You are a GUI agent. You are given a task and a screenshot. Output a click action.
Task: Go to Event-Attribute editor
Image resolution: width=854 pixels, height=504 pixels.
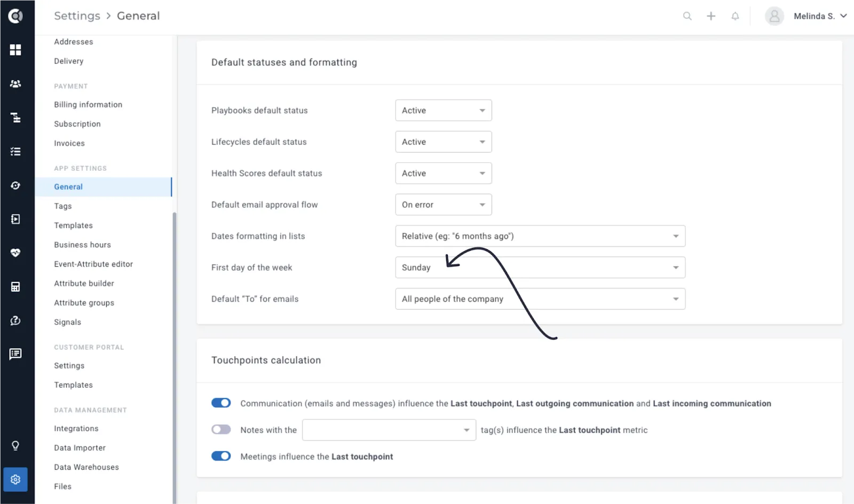93,264
